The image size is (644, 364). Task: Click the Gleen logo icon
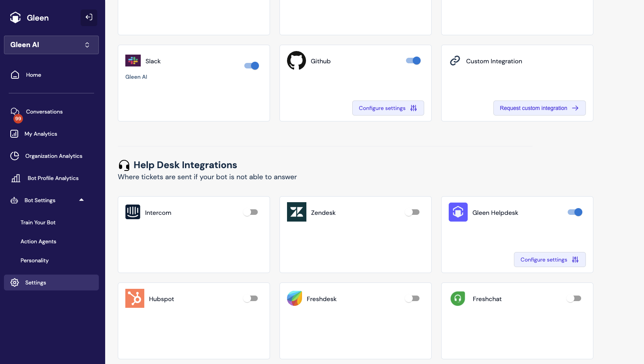15,17
